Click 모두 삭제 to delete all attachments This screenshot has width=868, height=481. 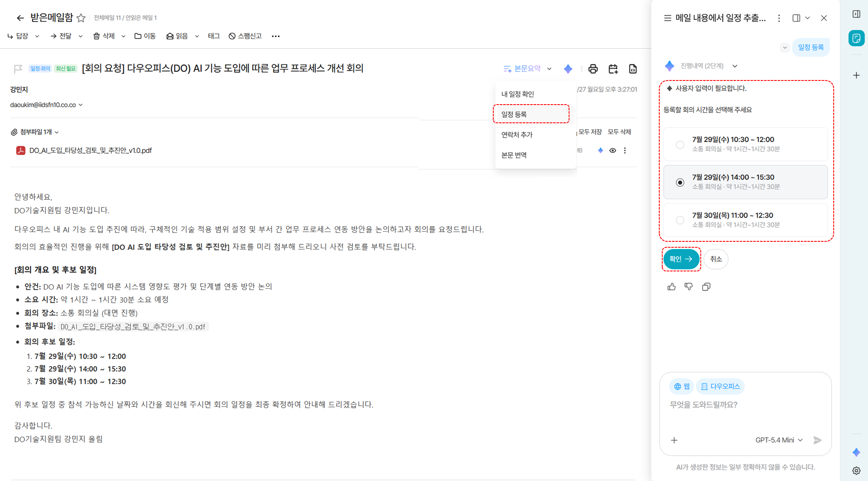pyautogui.click(x=619, y=132)
